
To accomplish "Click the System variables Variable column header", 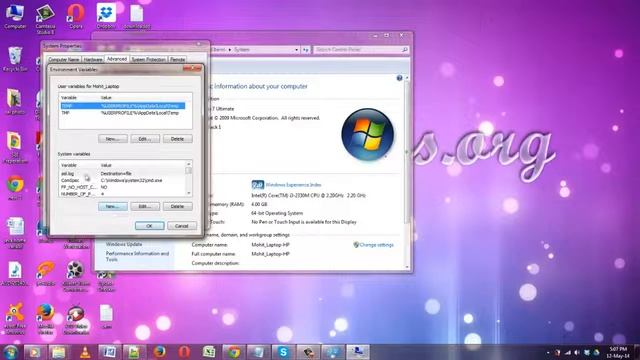I will pyautogui.click(x=79, y=165).
